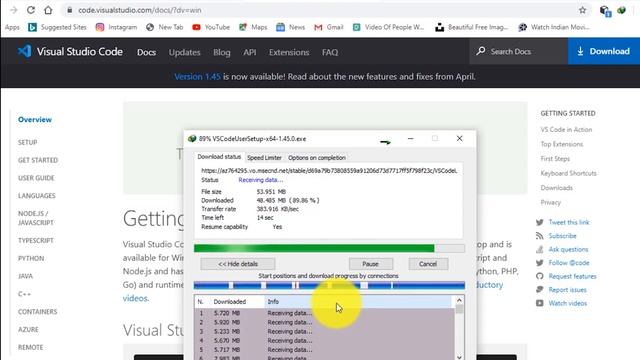Screen dimensions: 640x360
Task: Open the Extensions nav item
Action: (x=289, y=52)
